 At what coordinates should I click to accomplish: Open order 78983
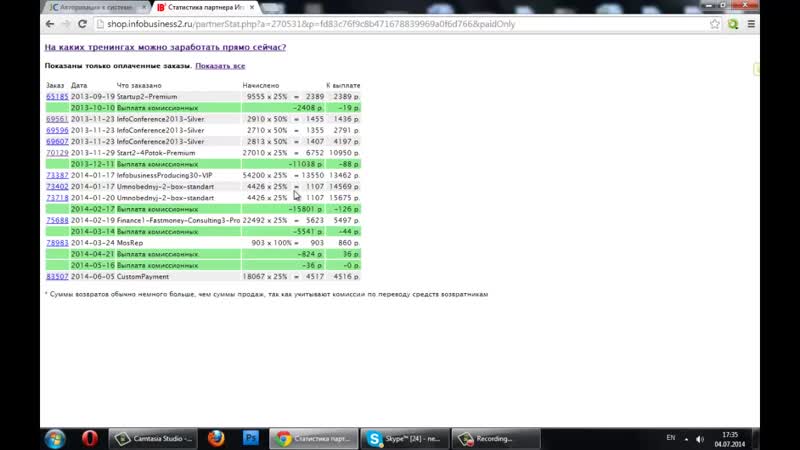coord(57,243)
